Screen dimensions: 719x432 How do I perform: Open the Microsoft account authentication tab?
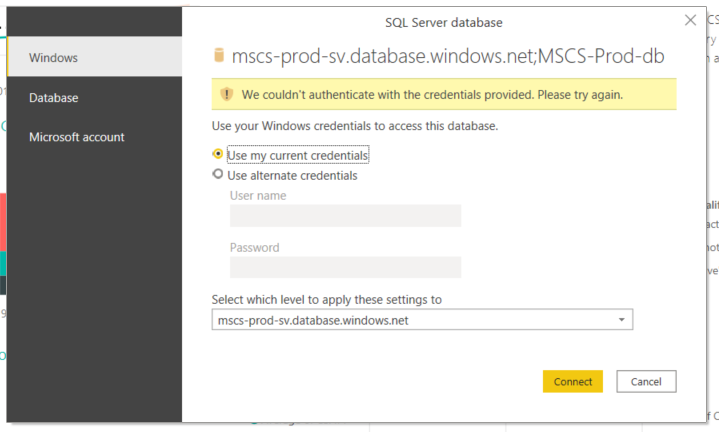[94, 137]
